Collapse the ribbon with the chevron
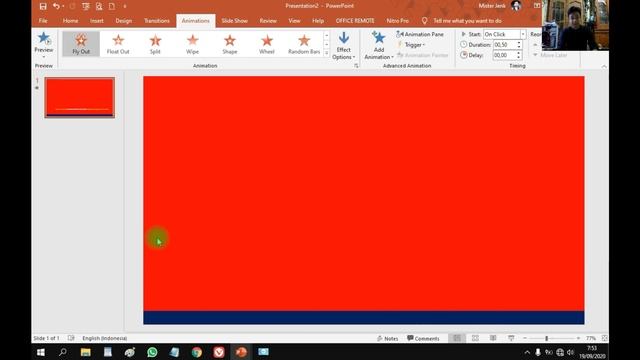The height and width of the screenshot is (360, 640). point(604,66)
